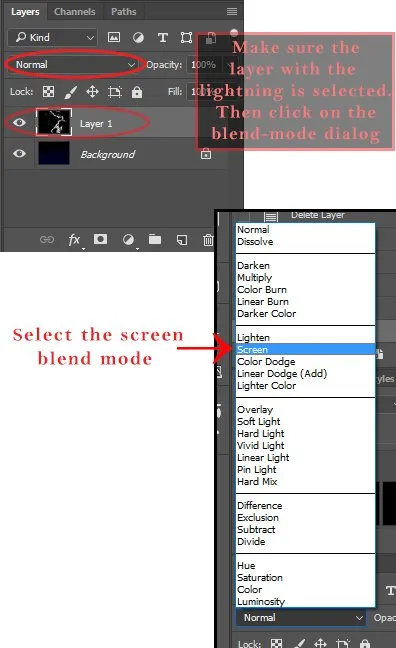The image size is (396, 648).
Task: Filter for smart objects icon
Action: [x=211, y=38]
